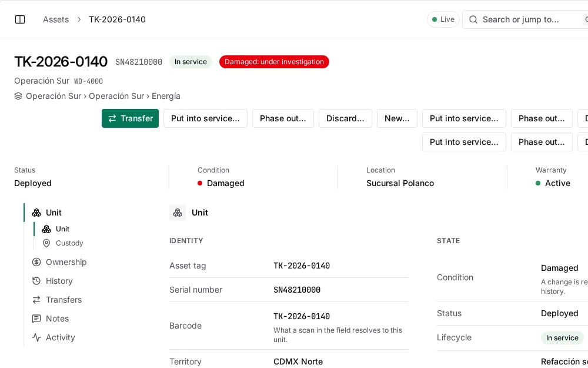
Task: Click the barcode scan helper text
Action: (x=338, y=335)
